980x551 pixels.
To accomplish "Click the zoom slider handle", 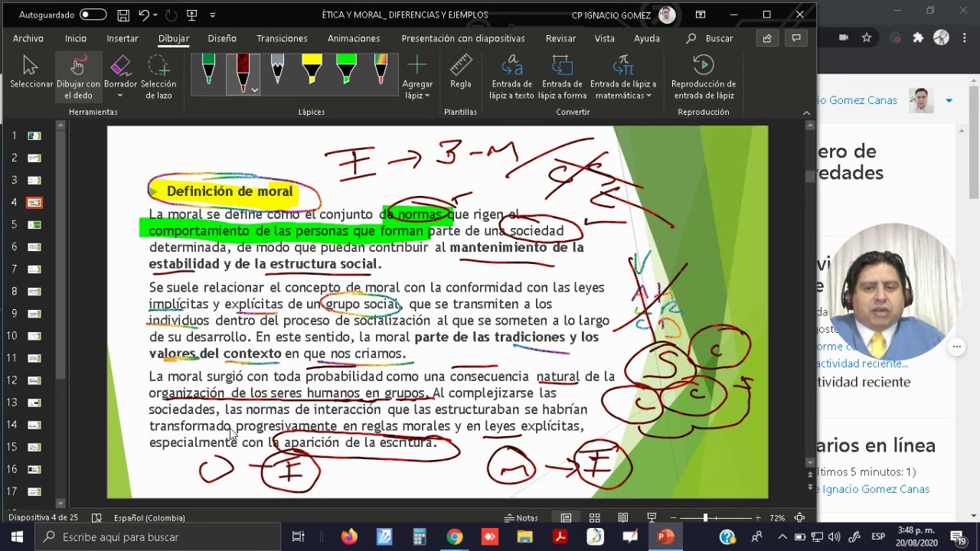I will [705, 518].
